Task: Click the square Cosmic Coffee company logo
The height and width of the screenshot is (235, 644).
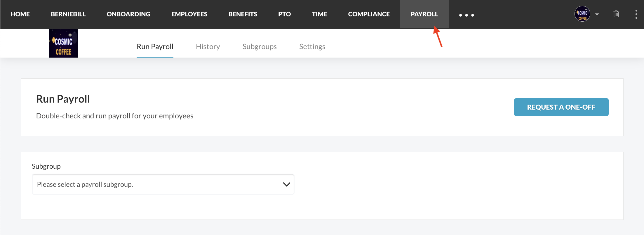Action: click(63, 43)
